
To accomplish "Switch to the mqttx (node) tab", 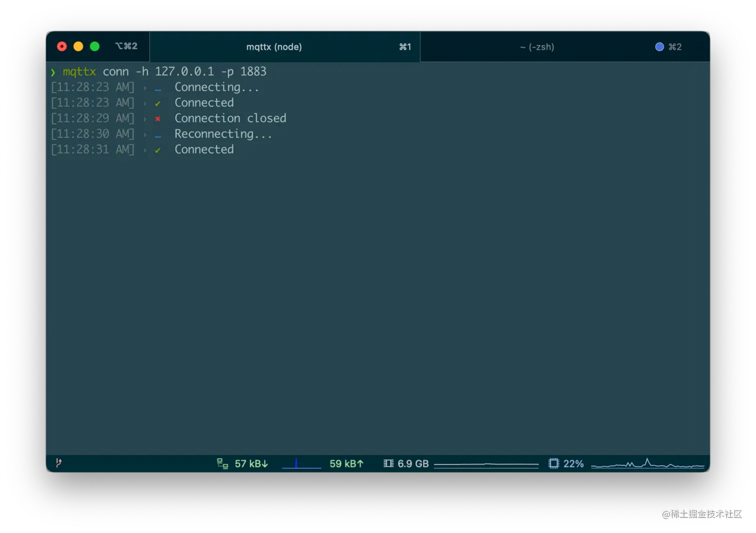I will 284,46.
